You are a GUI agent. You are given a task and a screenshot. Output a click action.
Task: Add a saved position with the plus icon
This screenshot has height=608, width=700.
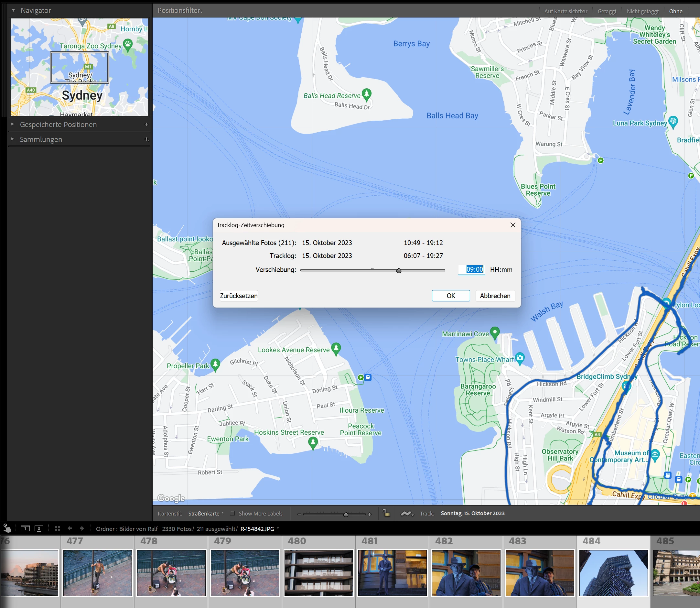pyautogui.click(x=146, y=124)
